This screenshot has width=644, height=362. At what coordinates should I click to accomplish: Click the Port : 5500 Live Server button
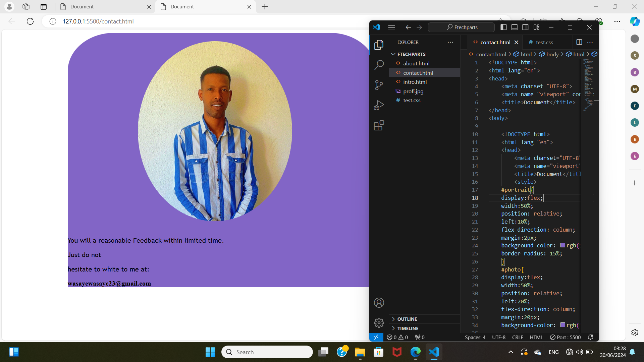565,337
